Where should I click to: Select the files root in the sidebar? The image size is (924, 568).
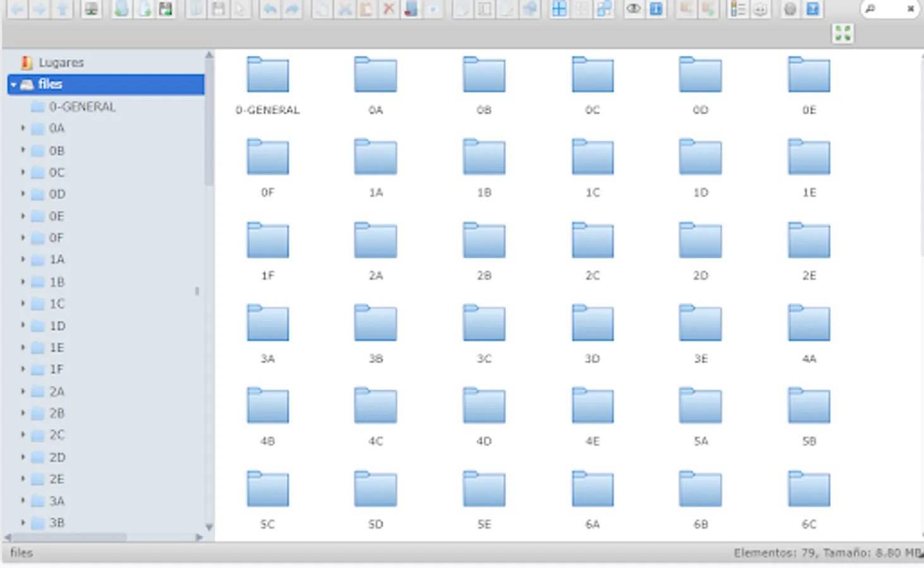pos(106,85)
